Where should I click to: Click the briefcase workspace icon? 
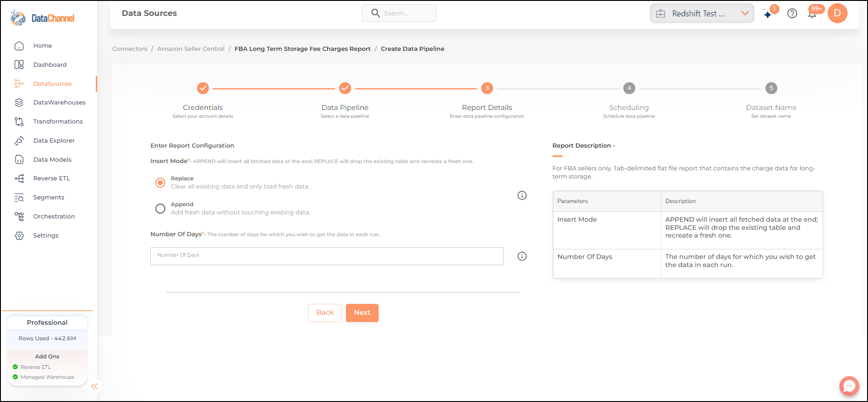(x=661, y=14)
